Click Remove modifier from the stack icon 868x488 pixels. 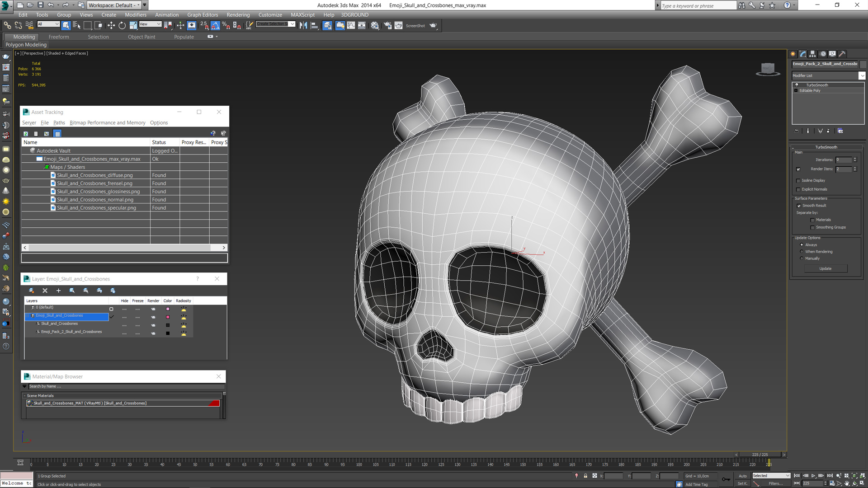(x=828, y=131)
